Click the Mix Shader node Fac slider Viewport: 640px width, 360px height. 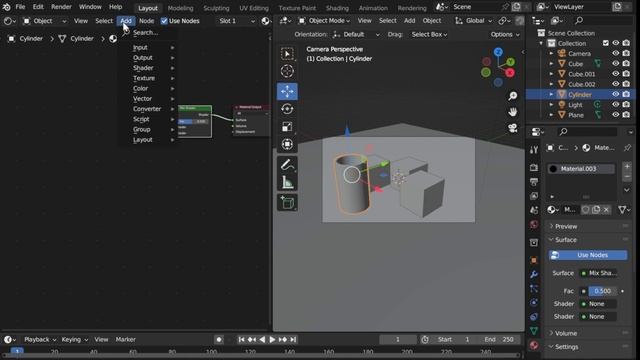194,121
